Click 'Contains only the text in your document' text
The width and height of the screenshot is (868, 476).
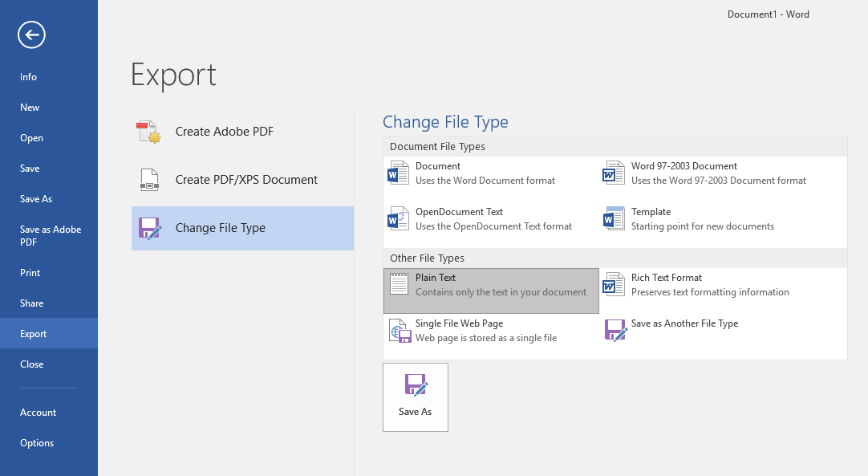(501, 292)
